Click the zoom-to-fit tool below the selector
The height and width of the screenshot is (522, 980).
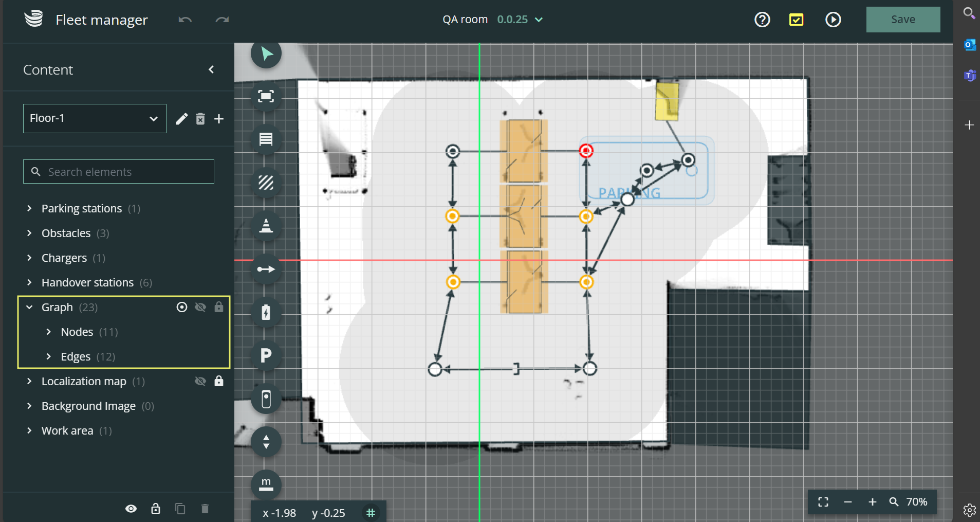(x=266, y=96)
